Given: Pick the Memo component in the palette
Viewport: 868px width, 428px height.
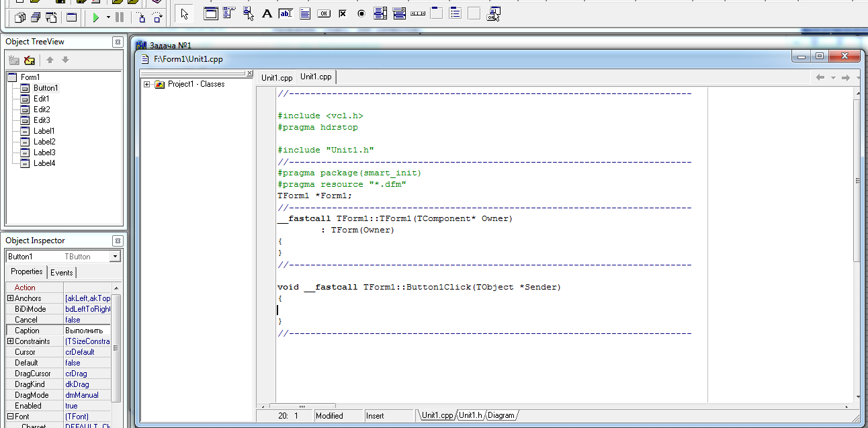Looking at the screenshot, I should click(304, 13).
